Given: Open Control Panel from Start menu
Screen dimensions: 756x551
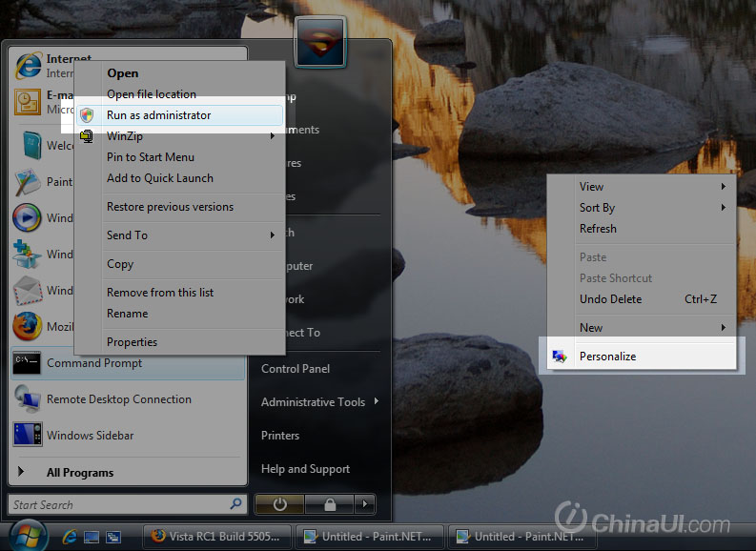Looking at the screenshot, I should 296,369.
